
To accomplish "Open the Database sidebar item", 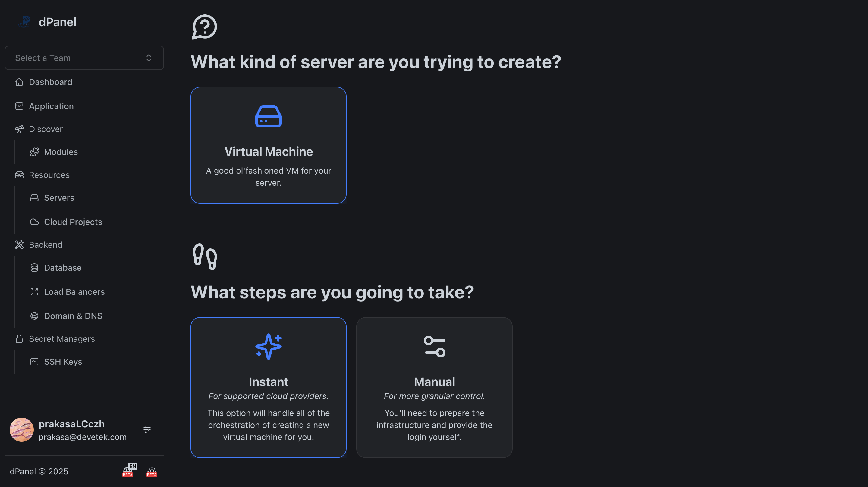I will pyautogui.click(x=62, y=268).
